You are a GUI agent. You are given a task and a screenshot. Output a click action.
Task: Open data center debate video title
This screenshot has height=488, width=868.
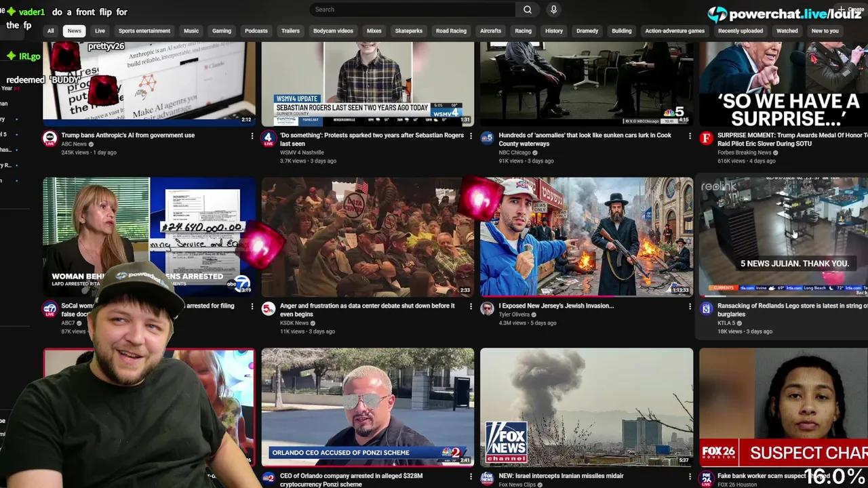tap(367, 310)
